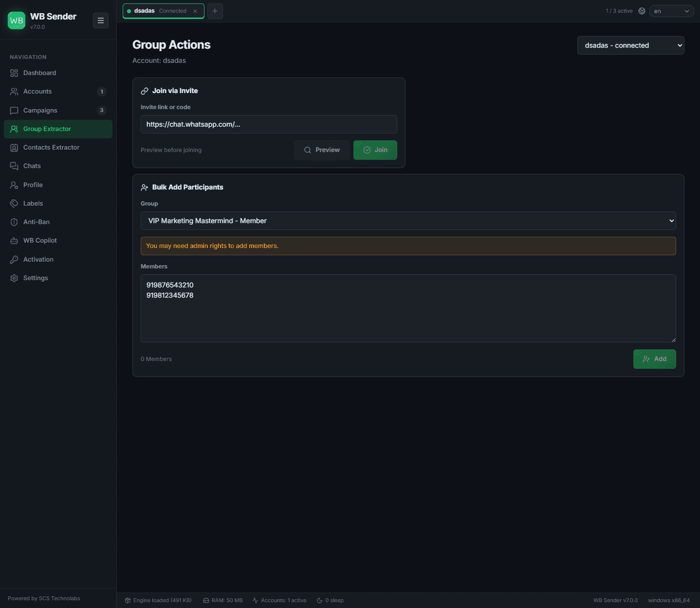Click the Bulk Add Participants user-plus icon
The width and height of the screenshot is (700, 608).
click(145, 188)
